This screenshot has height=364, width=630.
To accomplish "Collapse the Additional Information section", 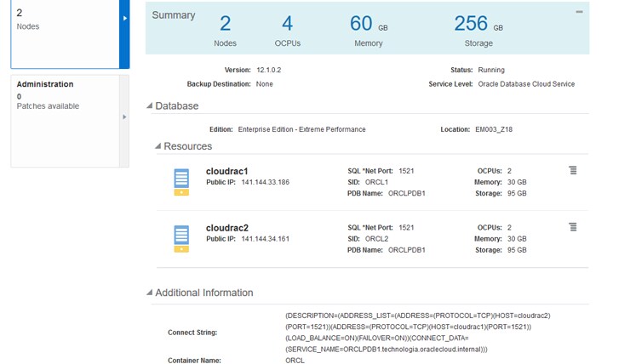I will click(150, 293).
